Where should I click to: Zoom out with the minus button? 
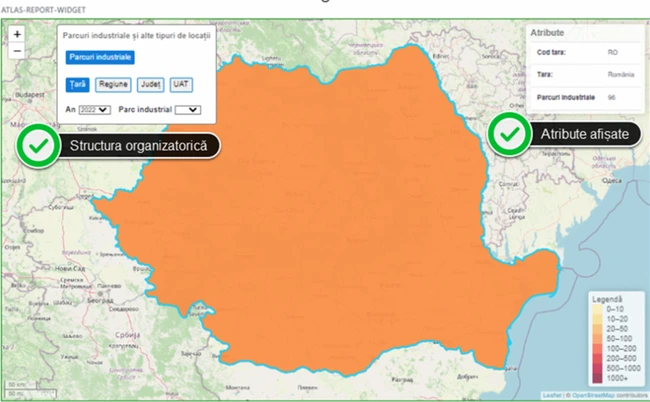[x=17, y=49]
